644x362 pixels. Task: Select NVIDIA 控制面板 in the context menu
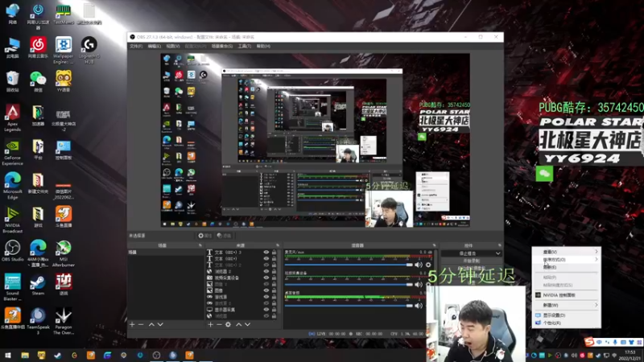coord(567,295)
